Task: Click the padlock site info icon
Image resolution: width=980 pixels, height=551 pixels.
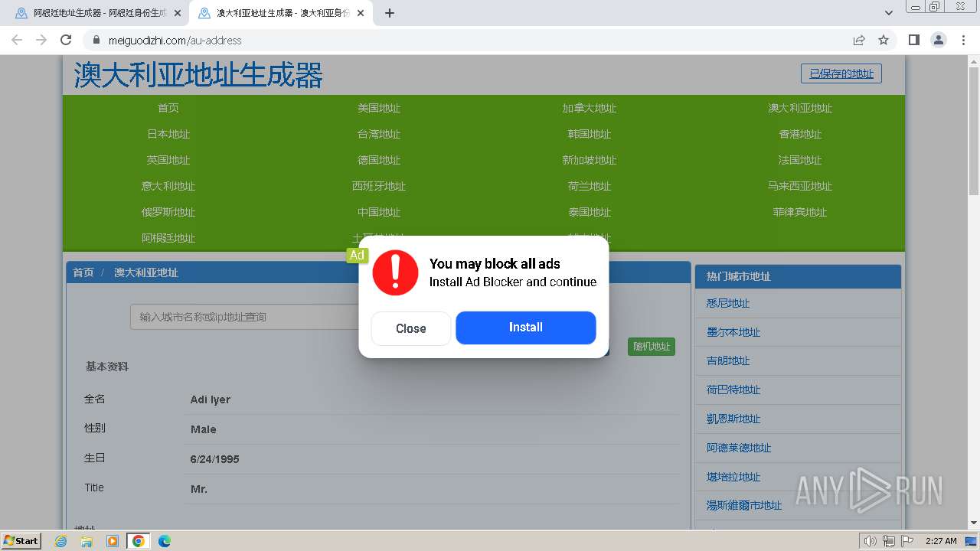Action: pyautogui.click(x=96, y=40)
